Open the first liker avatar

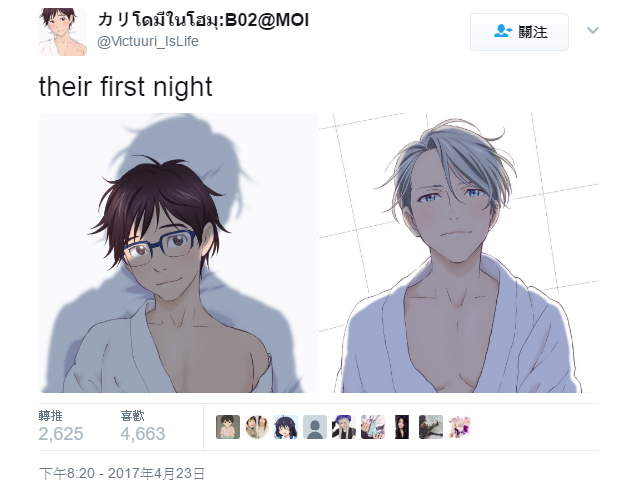pos(228,427)
